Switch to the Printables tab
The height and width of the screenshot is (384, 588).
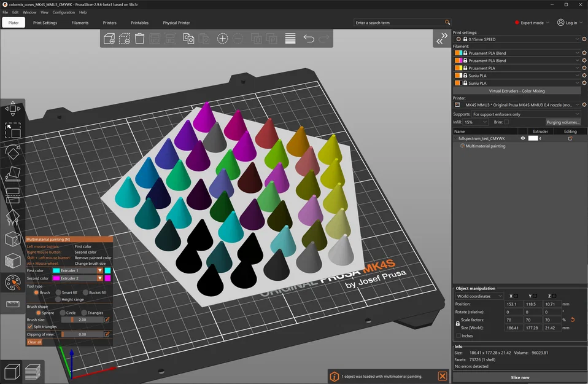[139, 23]
